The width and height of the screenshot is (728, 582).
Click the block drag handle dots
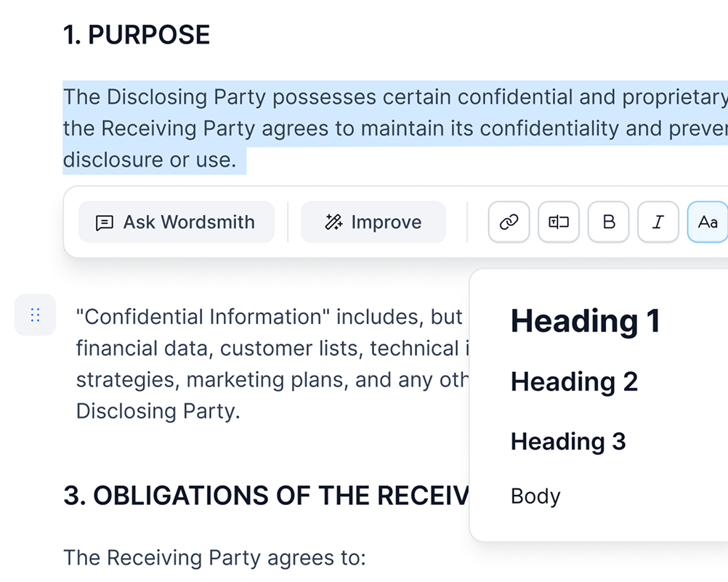(35, 315)
